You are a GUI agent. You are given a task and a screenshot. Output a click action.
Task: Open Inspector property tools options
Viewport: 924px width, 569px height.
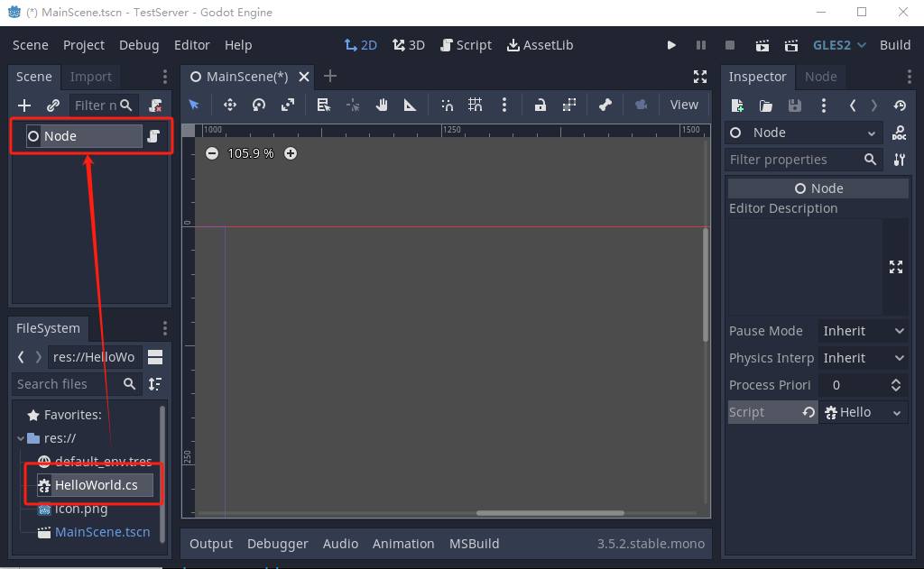click(x=900, y=160)
